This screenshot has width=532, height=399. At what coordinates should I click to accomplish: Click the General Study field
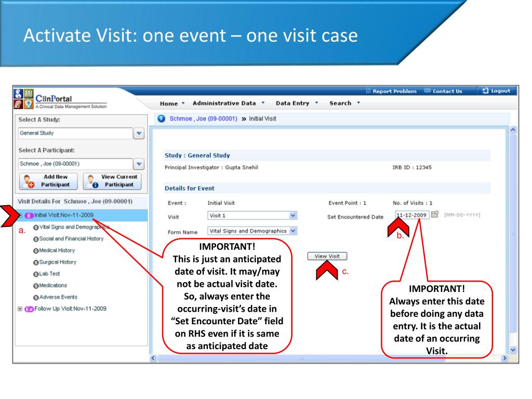(x=75, y=133)
